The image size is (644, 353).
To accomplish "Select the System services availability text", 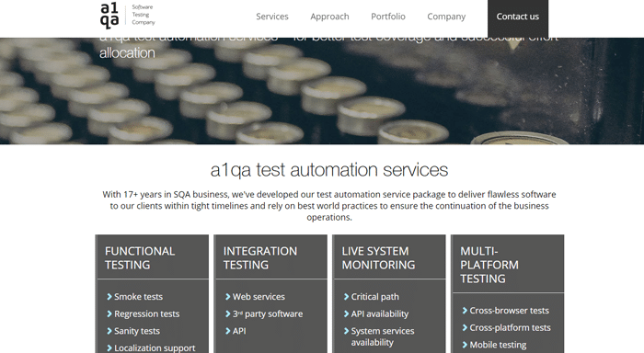I will 383,336.
